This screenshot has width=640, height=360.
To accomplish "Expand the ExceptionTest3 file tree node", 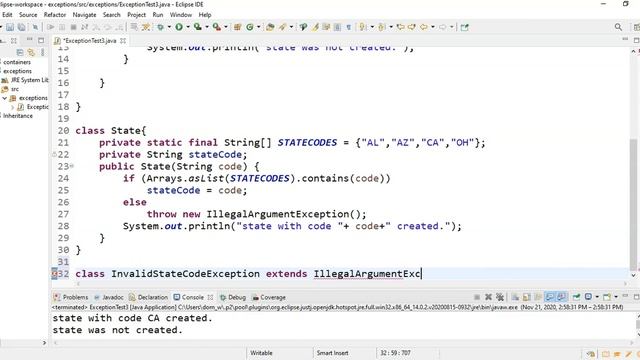I will [12, 107].
